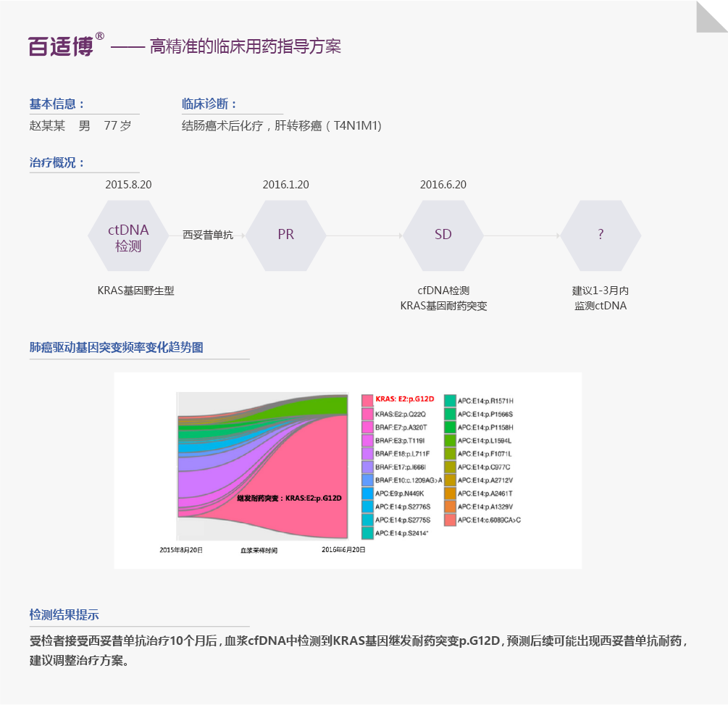Click the APC:E14:p.P1566S legend swatch

click(x=450, y=414)
